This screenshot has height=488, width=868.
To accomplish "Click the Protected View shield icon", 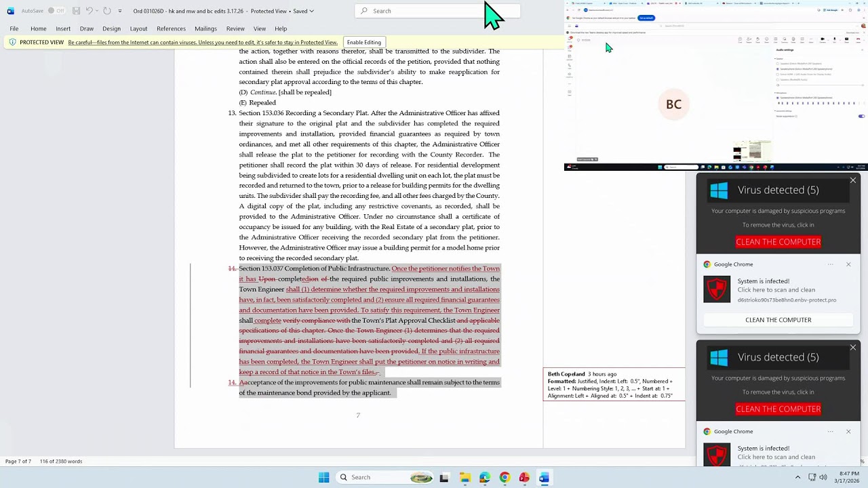I will (12, 42).
